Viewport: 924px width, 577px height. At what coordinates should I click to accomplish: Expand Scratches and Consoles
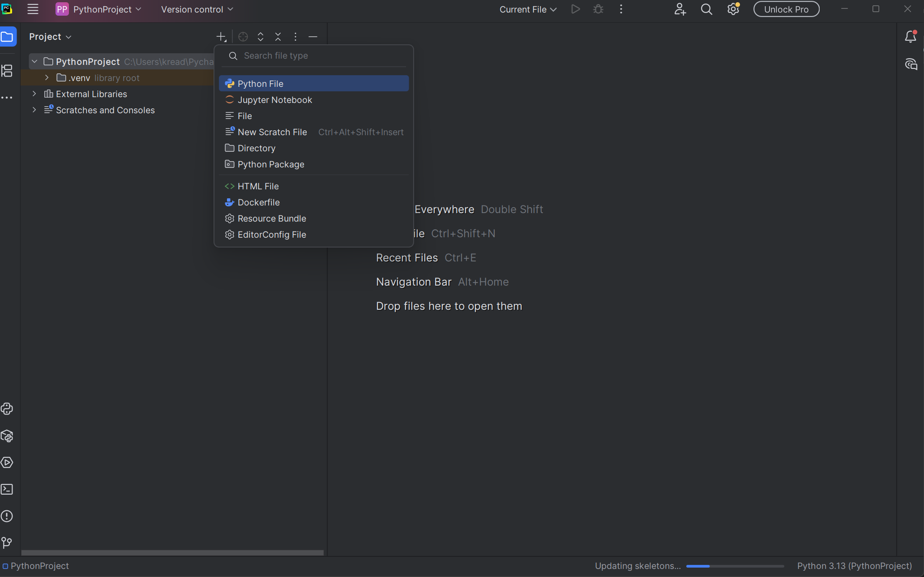point(34,110)
